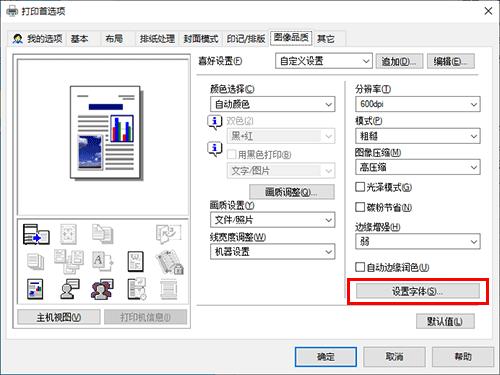The width and height of the screenshot is (500, 375).
Task: Open the 模式 dropdown showing 粗糙
Action: click(x=418, y=136)
